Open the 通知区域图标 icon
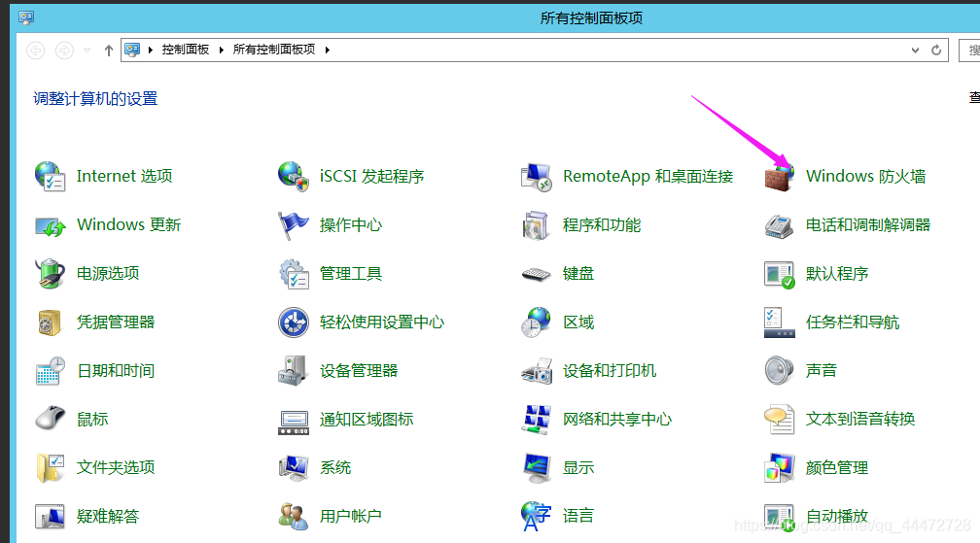Viewport: 980px width, 543px height. point(294,422)
